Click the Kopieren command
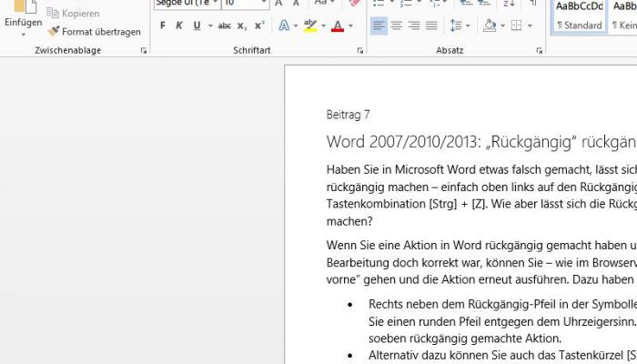637x364 pixels. 73,13
